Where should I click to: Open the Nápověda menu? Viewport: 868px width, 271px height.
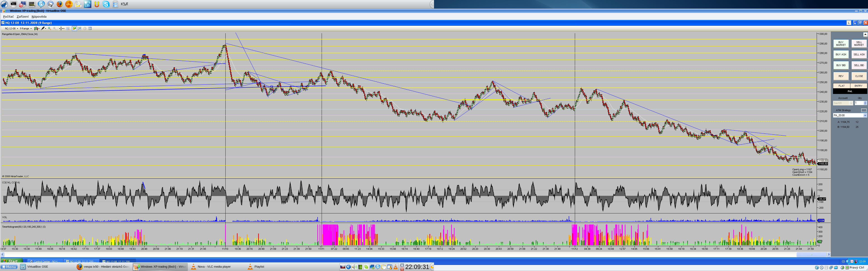click(x=39, y=16)
